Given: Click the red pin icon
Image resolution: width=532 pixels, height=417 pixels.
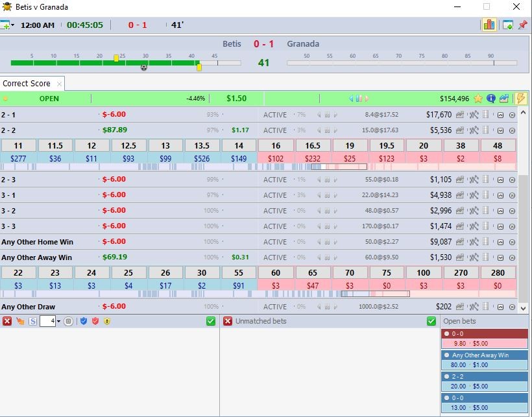Looking at the screenshot, I should pyautogui.click(x=522, y=25).
